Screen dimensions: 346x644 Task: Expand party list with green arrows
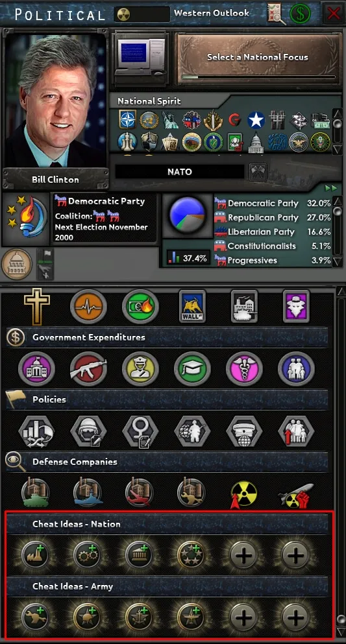coord(331,188)
